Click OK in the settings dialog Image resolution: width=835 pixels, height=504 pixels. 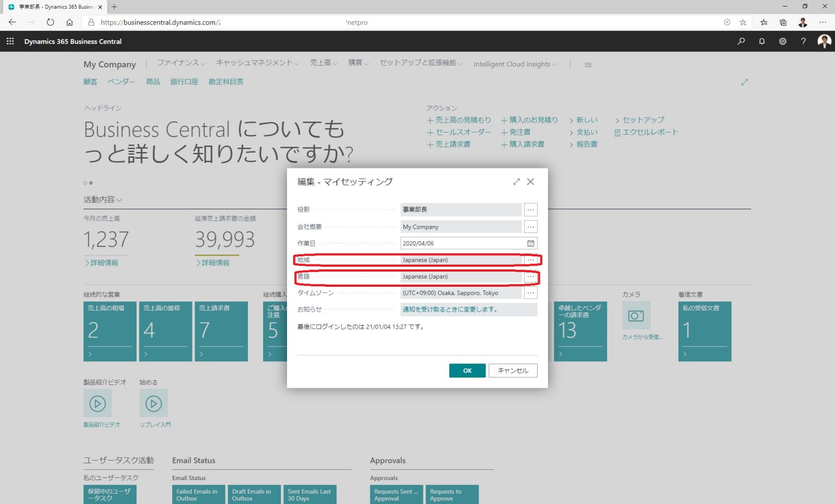tap(468, 370)
